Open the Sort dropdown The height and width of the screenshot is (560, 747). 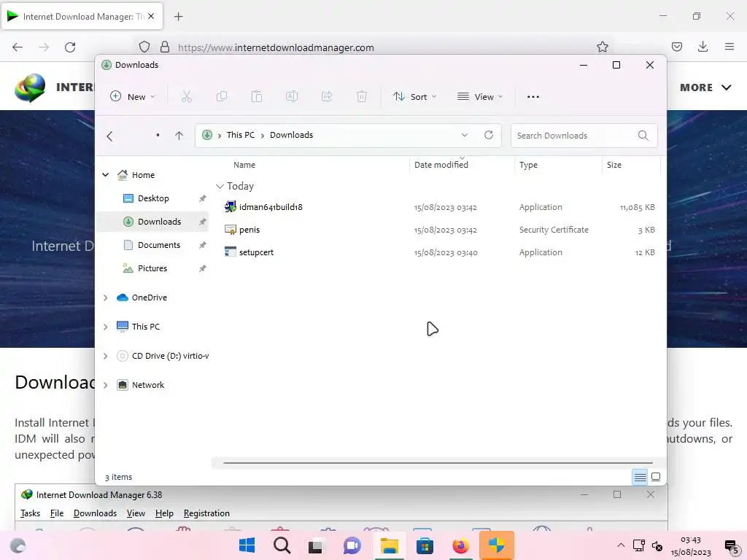coord(414,97)
